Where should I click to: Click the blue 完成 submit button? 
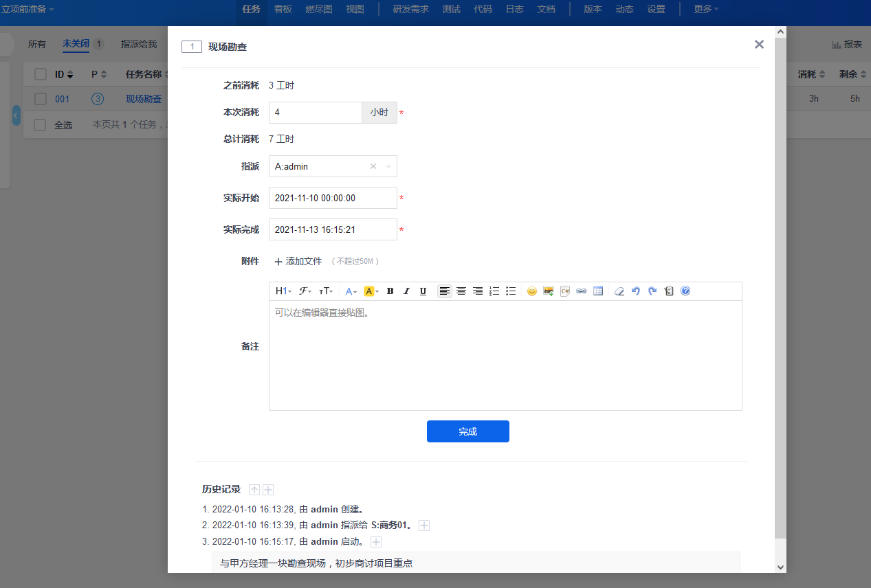point(467,431)
